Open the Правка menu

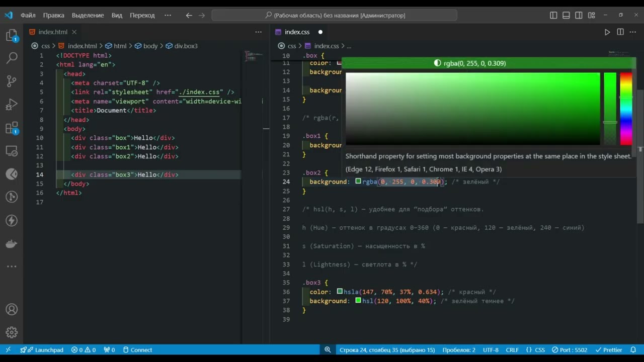53,16
